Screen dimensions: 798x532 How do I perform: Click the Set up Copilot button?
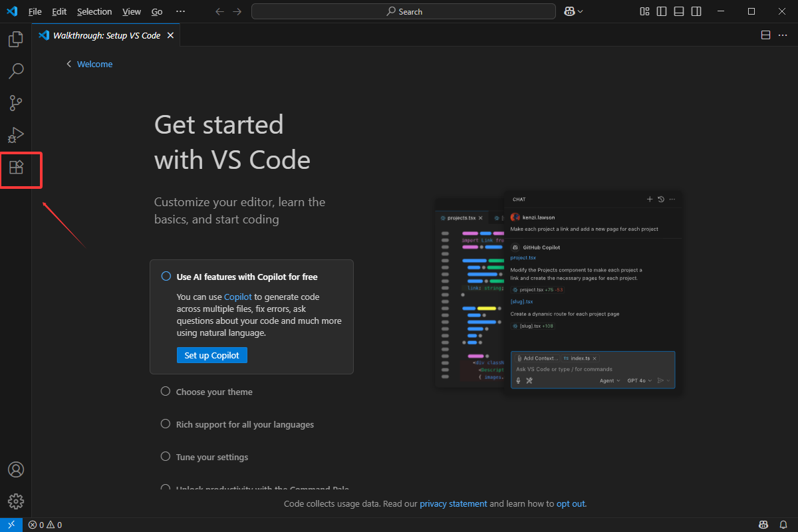(x=211, y=354)
